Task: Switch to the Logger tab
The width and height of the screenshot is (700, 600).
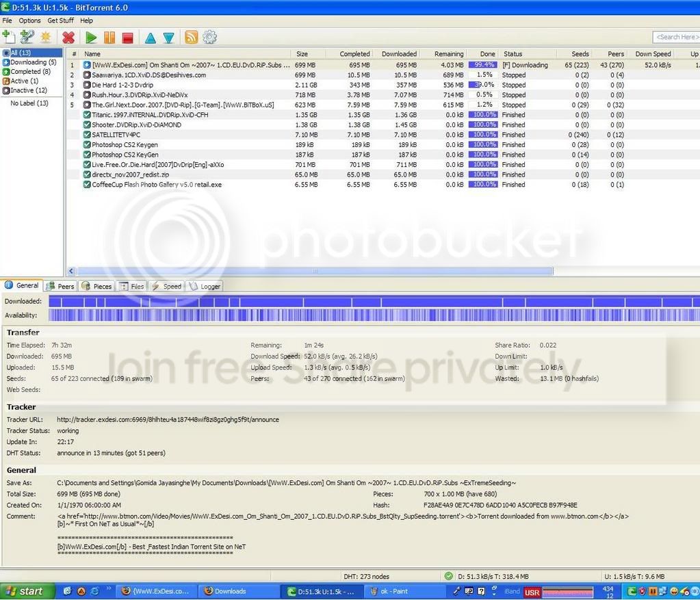Action: 205,286
